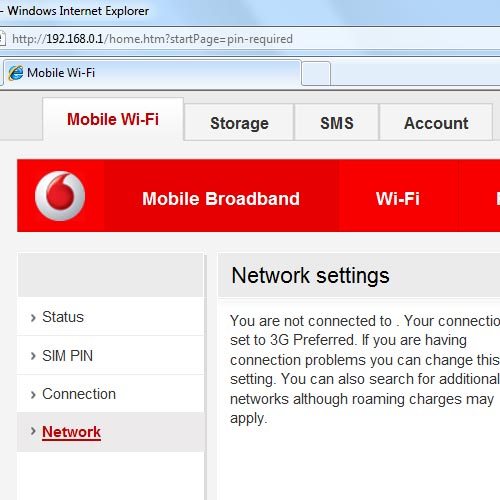Click the Internet Explorer tab favicon

[x=16, y=73]
